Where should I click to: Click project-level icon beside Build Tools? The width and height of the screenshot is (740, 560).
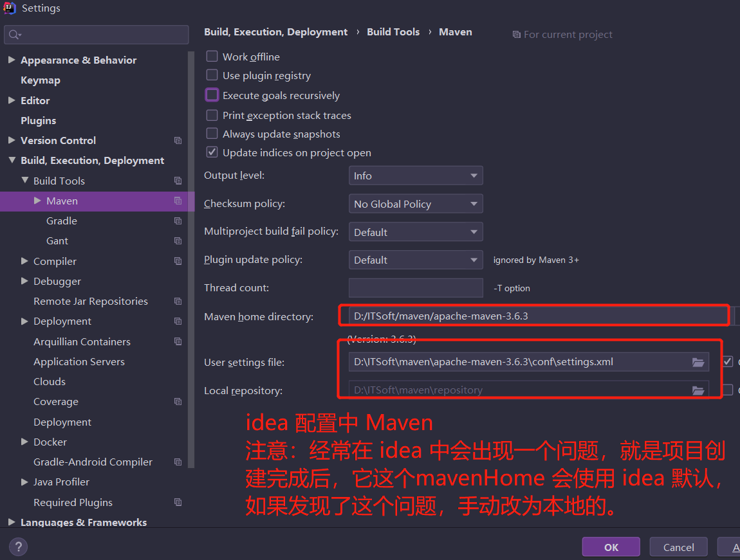tap(178, 181)
